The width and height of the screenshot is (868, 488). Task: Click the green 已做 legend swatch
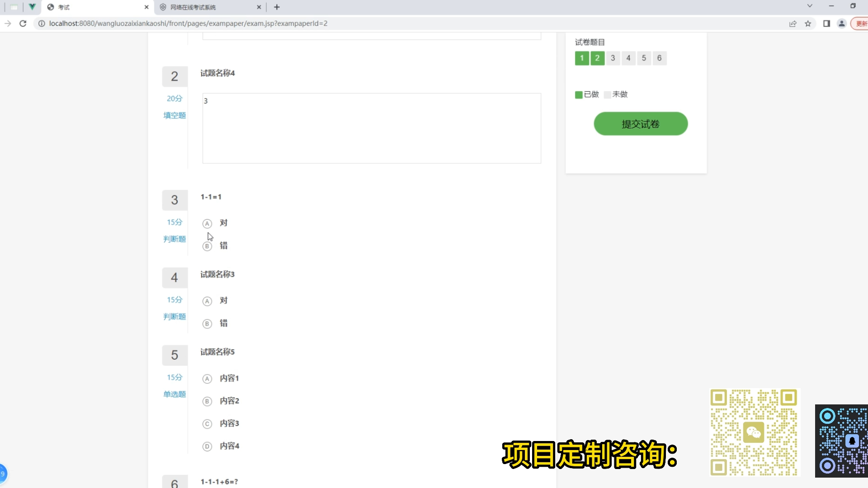(x=579, y=94)
